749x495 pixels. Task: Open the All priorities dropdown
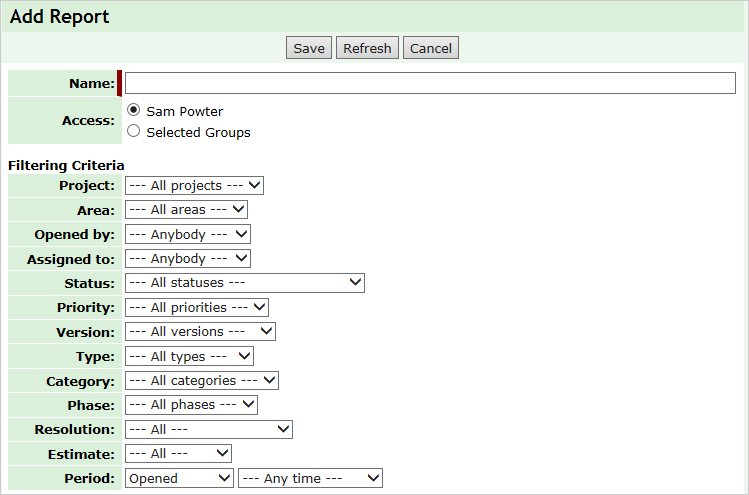196,307
